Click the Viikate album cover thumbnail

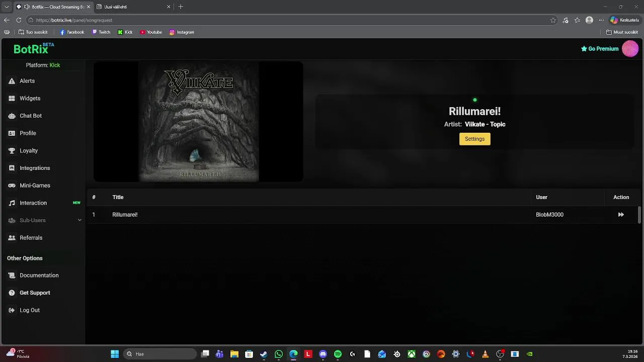(x=198, y=122)
